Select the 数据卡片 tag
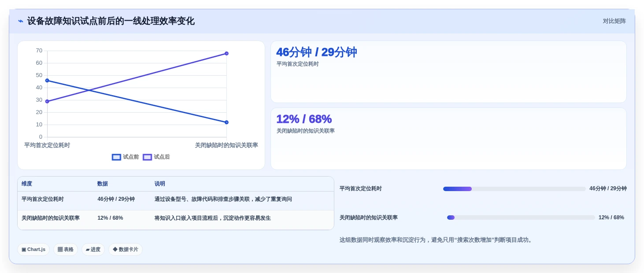The width and height of the screenshot is (644, 273). 126,250
